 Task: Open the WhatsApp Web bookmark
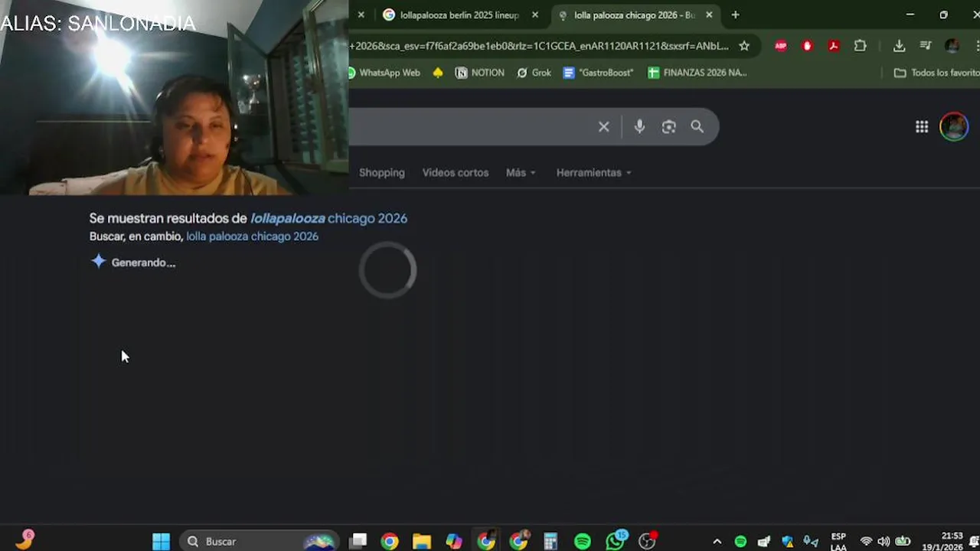[x=384, y=73]
